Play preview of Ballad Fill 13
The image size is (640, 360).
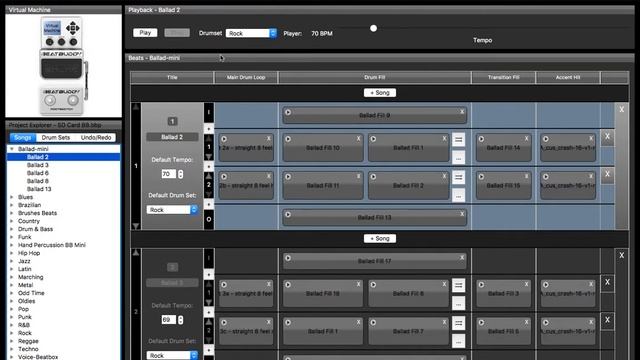[x=288, y=214]
